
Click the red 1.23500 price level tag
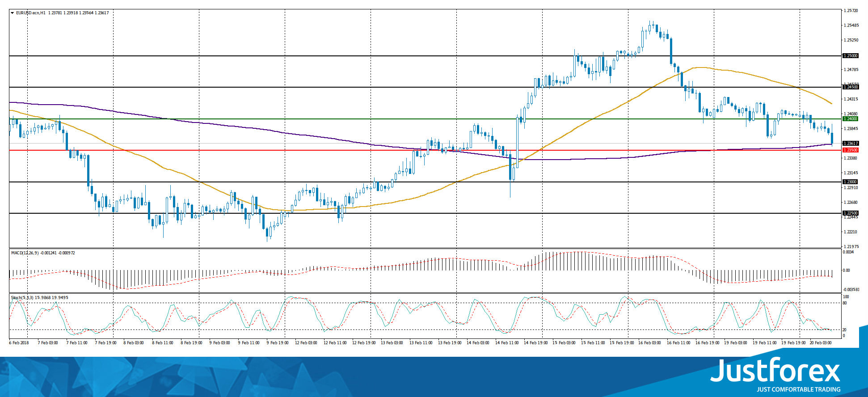tap(850, 150)
